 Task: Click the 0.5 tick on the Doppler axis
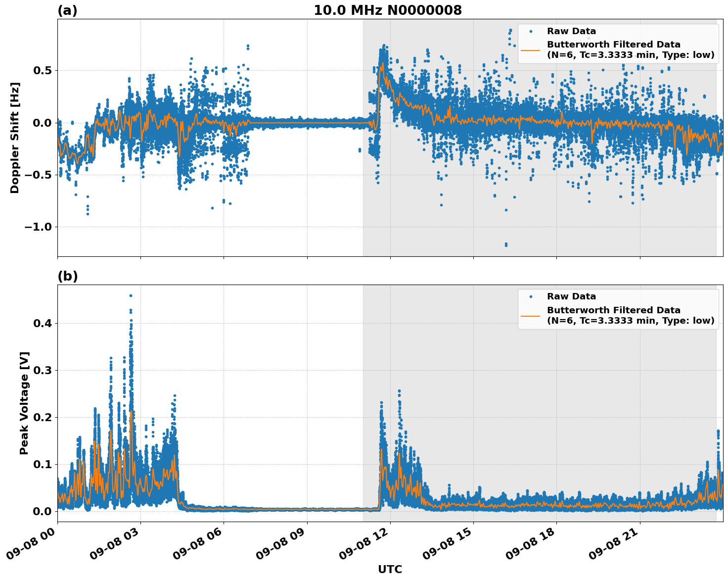point(42,70)
